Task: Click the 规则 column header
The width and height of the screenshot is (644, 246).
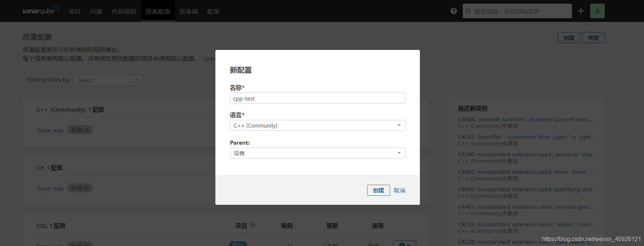Action: coord(287,226)
